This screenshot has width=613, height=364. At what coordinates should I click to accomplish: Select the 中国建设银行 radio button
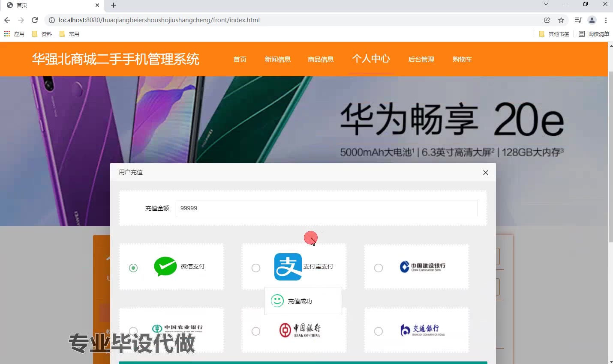point(379,268)
